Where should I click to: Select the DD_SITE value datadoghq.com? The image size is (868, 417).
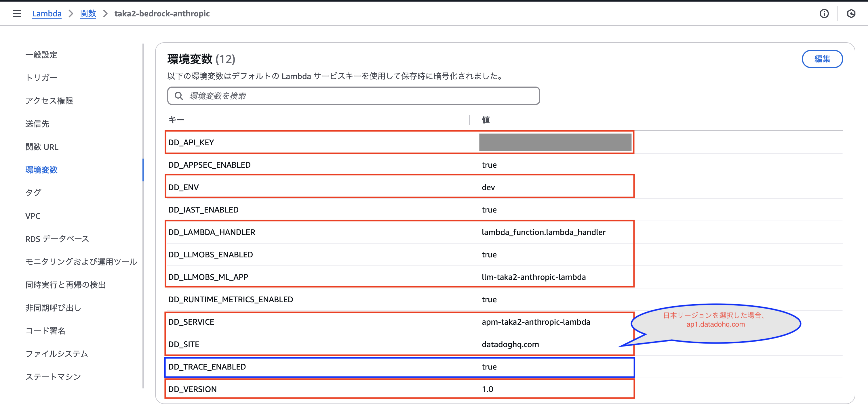(510, 344)
